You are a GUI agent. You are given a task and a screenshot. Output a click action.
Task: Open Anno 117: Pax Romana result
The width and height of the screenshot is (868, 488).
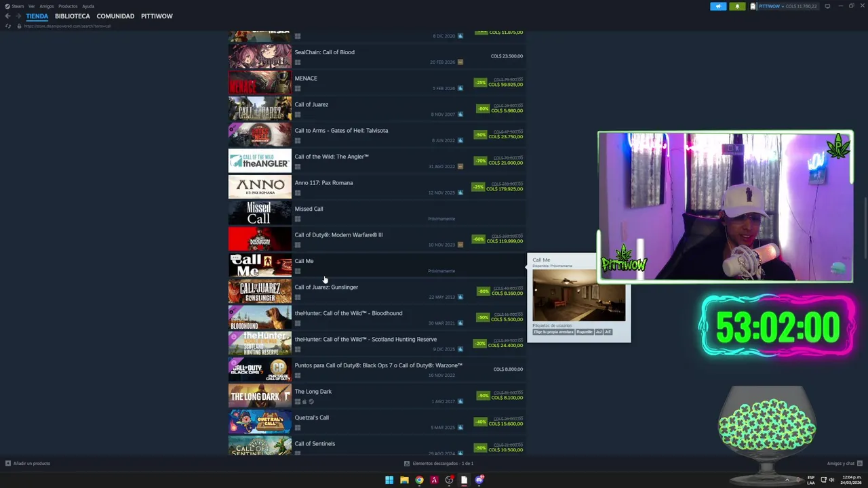point(376,187)
